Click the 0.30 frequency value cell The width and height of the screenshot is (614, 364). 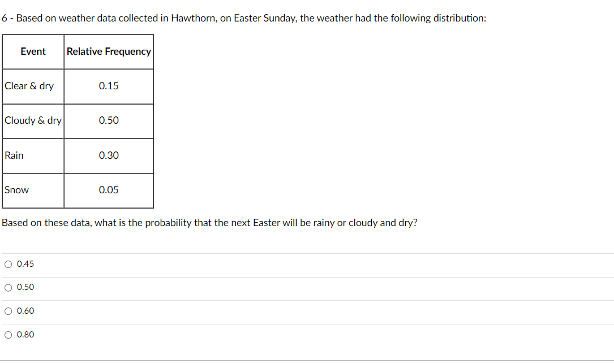tap(109, 155)
